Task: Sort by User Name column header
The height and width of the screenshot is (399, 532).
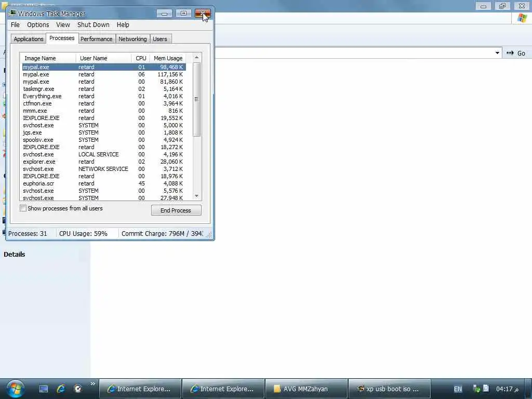Action: (x=104, y=58)
